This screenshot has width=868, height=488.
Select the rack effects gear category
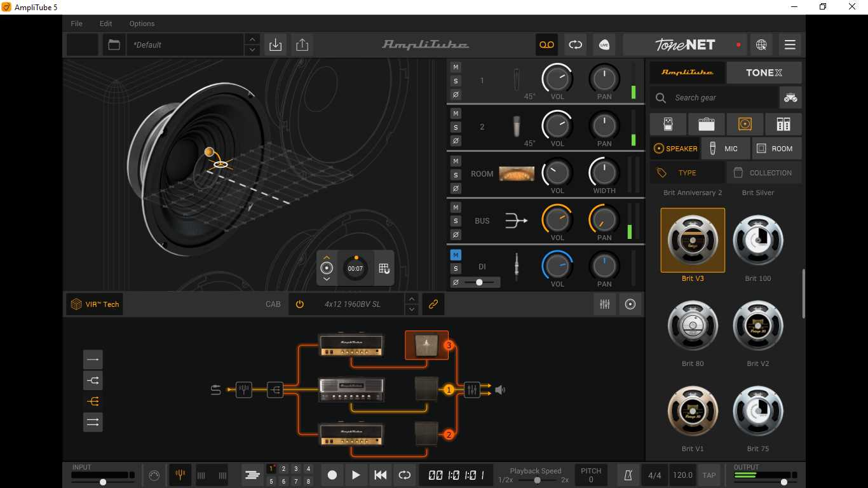(783, 124)
